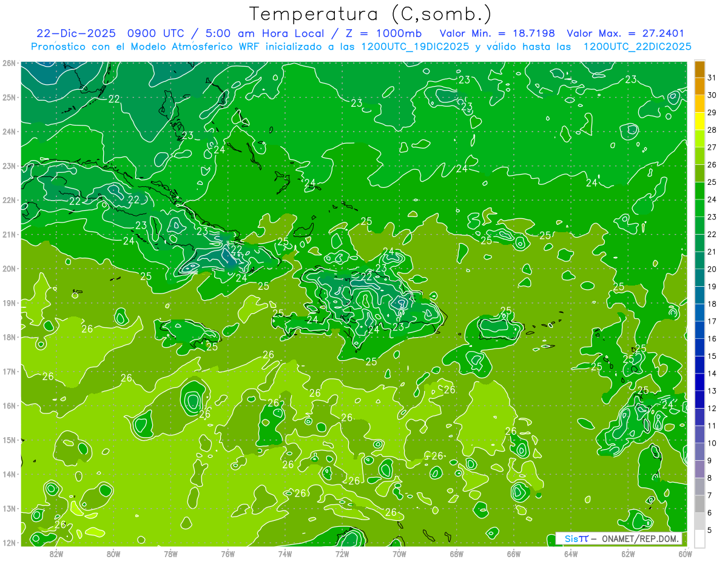
Task: Select "Valor Min. = 18.7198" text
Action: [498, 33]
